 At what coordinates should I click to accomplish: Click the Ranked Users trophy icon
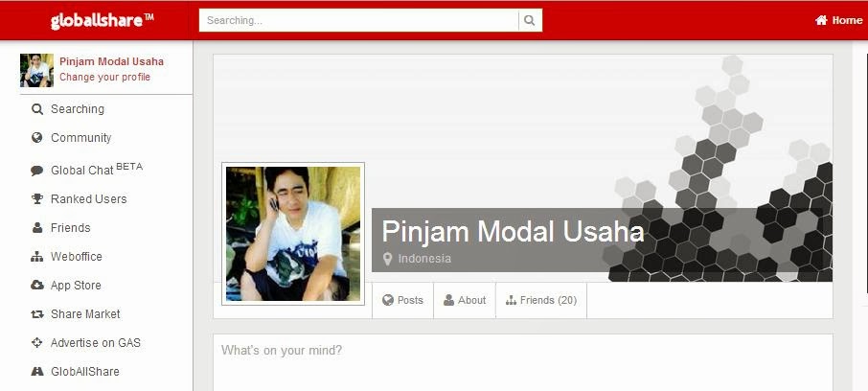pos(37,198)
